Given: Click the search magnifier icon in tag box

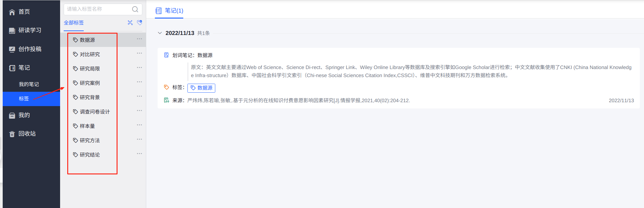Looking at the screenshot, I should point(135,9).
